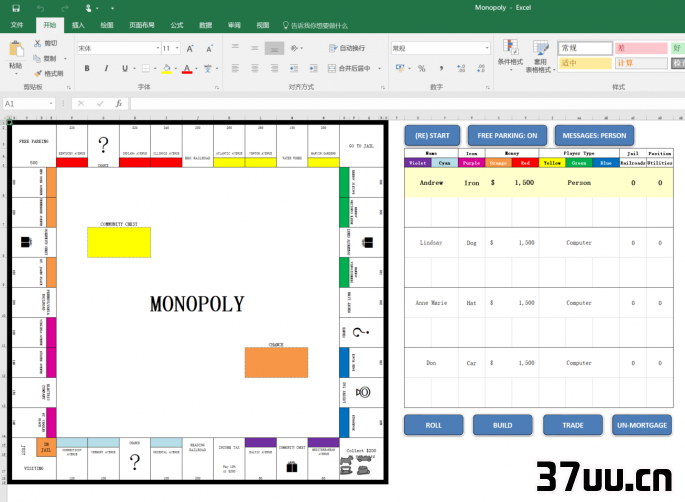Save the workbook with the floppy icon
The image size is (685, 502).
pyautogui.click(x=16, y=8)
